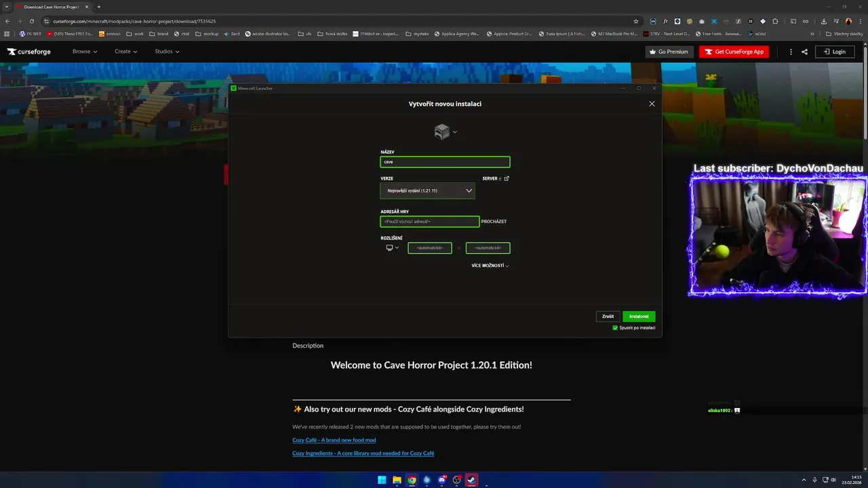Click the monitor resolution preset icon

[x=389, y=248]
